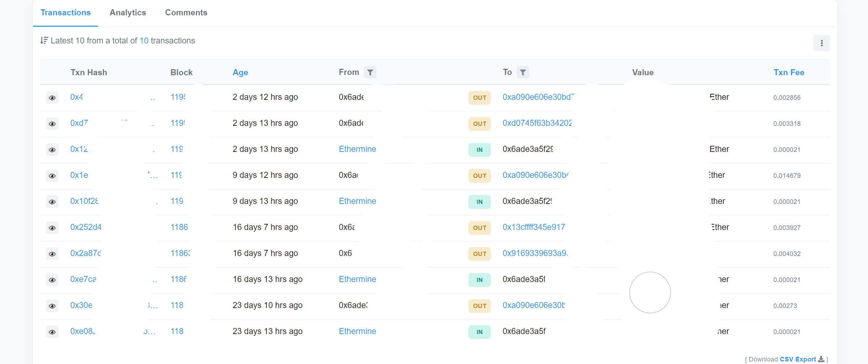
Task: Open recipient address 0xd0745f63b34202
Action: 537,123
